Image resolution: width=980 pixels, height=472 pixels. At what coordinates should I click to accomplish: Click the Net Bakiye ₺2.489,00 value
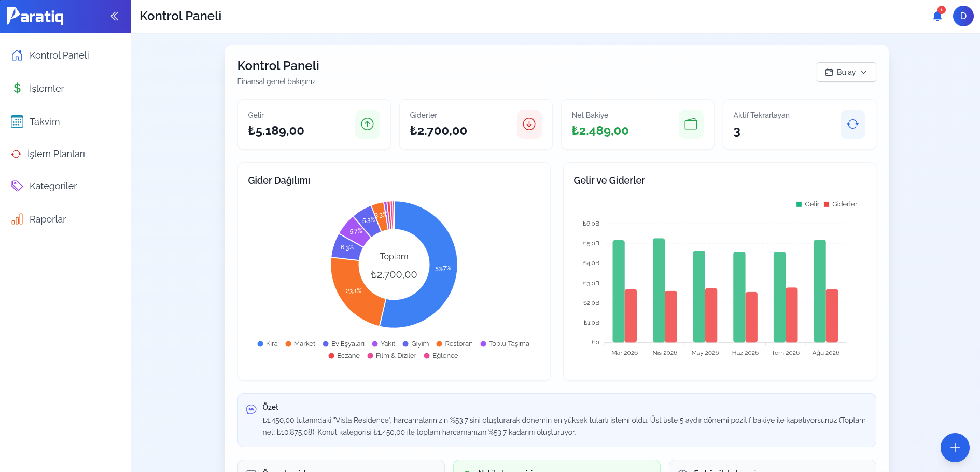tap(600, 131)
